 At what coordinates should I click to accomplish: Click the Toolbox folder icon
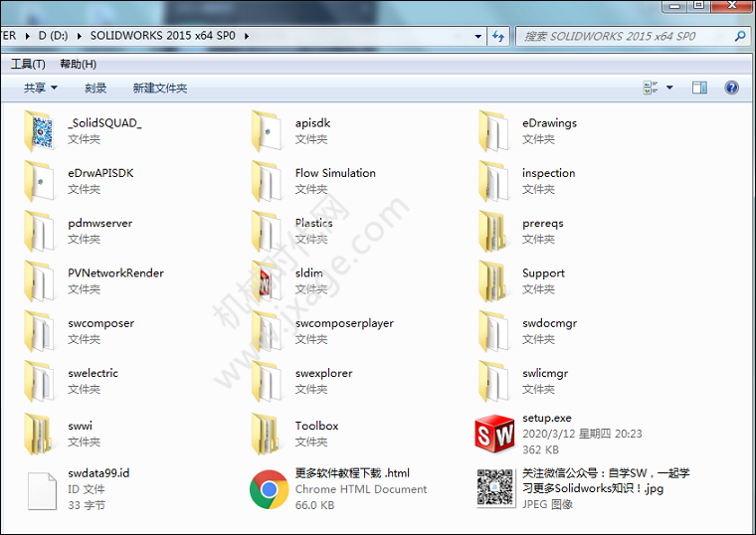267,434
